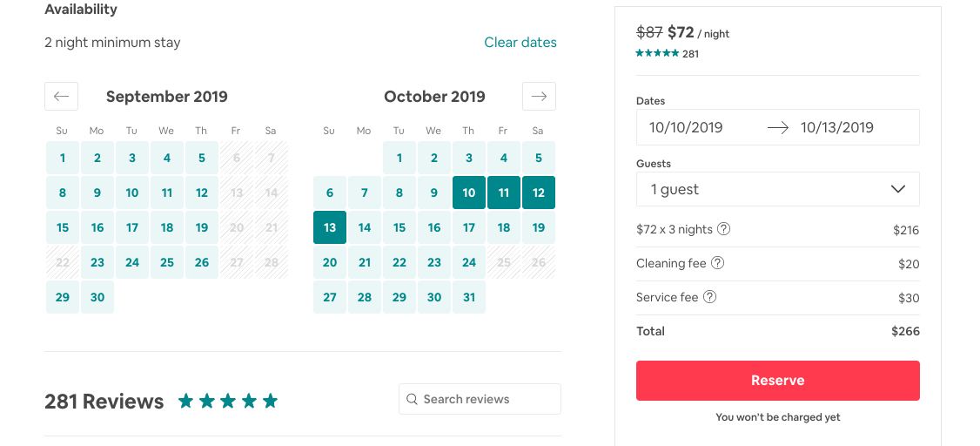Click the nightly price help question mark icon
The image size is (980, 446).
pos(723,229)
